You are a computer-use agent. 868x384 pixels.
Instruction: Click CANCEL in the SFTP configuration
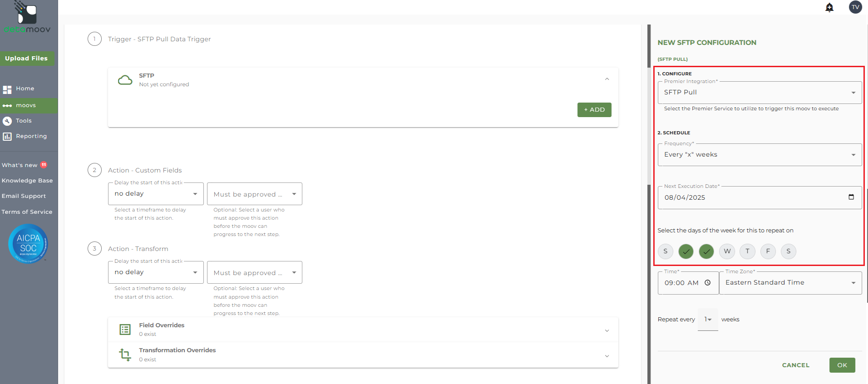coord(795,365)
